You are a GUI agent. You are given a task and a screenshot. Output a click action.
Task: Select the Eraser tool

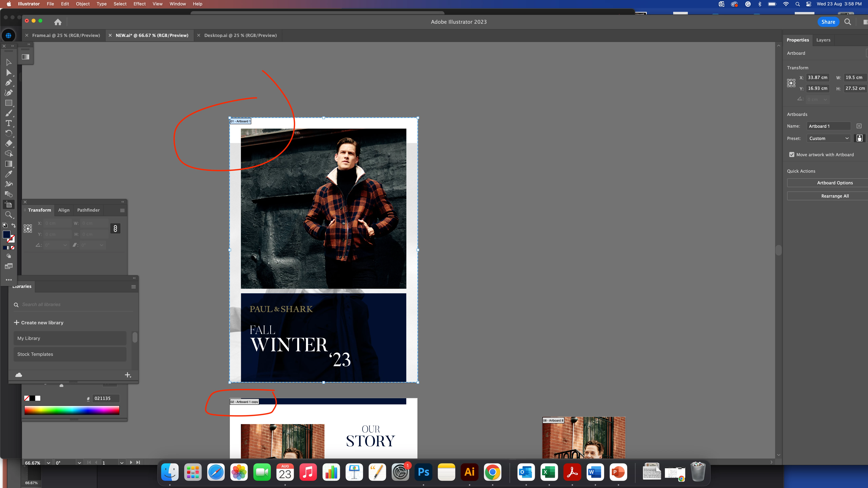[x=9, y=144]
